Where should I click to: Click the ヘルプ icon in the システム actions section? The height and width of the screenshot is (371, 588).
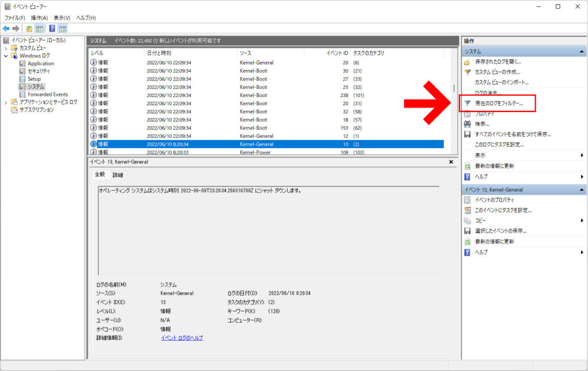(467, 177)
